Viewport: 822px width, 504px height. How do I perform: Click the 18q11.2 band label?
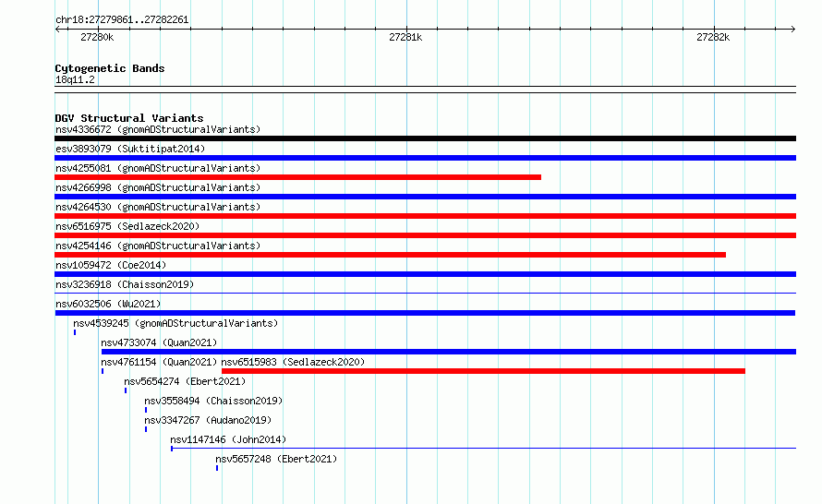pyautogui.click(x=75, y=79)
